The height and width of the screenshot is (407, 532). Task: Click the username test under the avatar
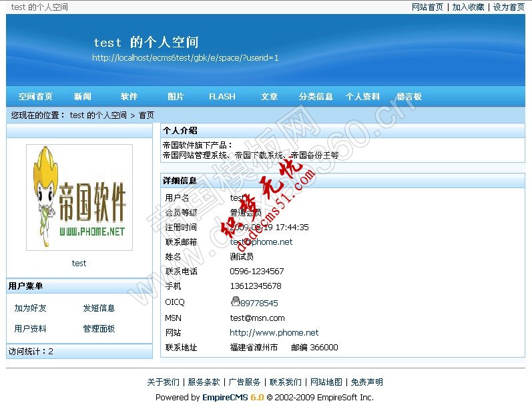coord(79,263)
